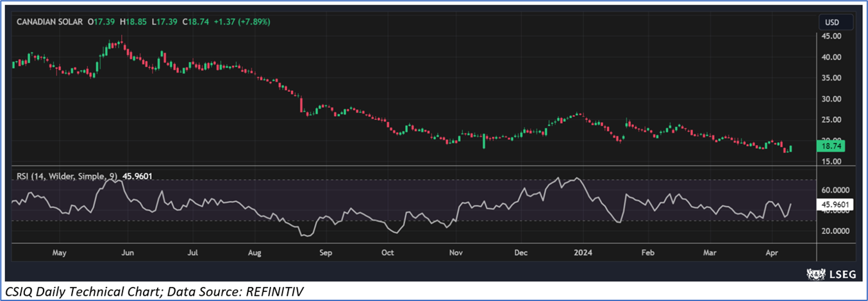Select the Aug marker on time axis
Screen dimensions: 868x301
[255, 253]
